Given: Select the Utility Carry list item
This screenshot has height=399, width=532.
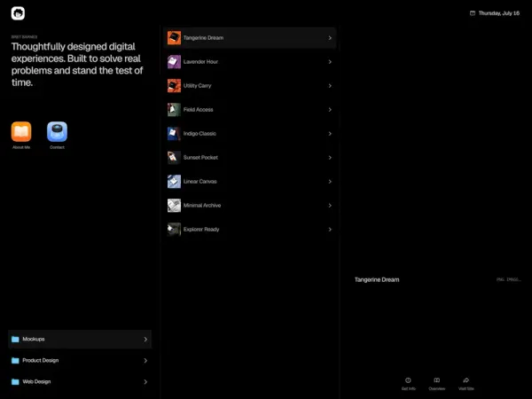Looking at the screenshot, I should point(250,86).
